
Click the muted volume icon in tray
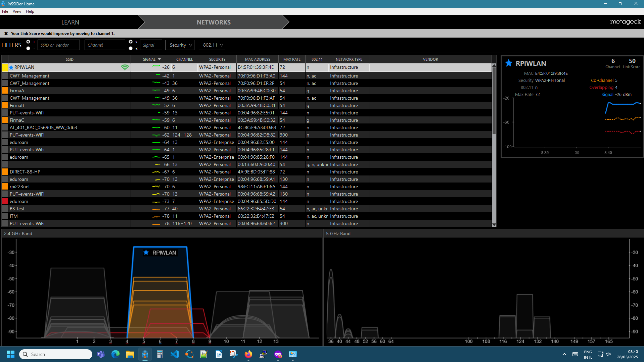(x=609, y=354)
